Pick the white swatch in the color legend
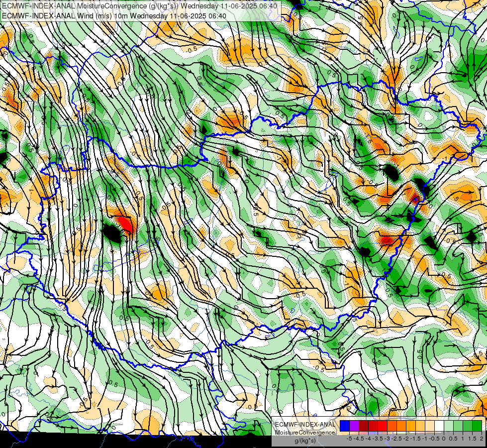The image size is (487, 448). [x=439, y=426]
